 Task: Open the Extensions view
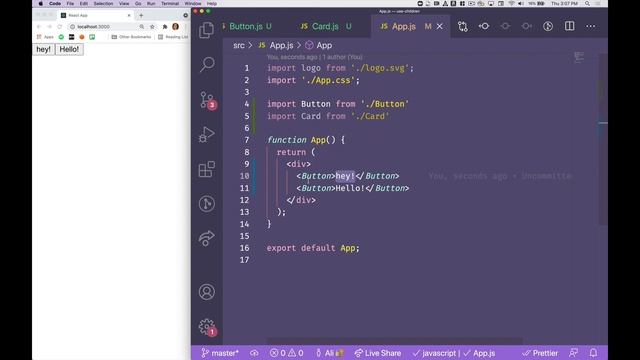(207, 169)
